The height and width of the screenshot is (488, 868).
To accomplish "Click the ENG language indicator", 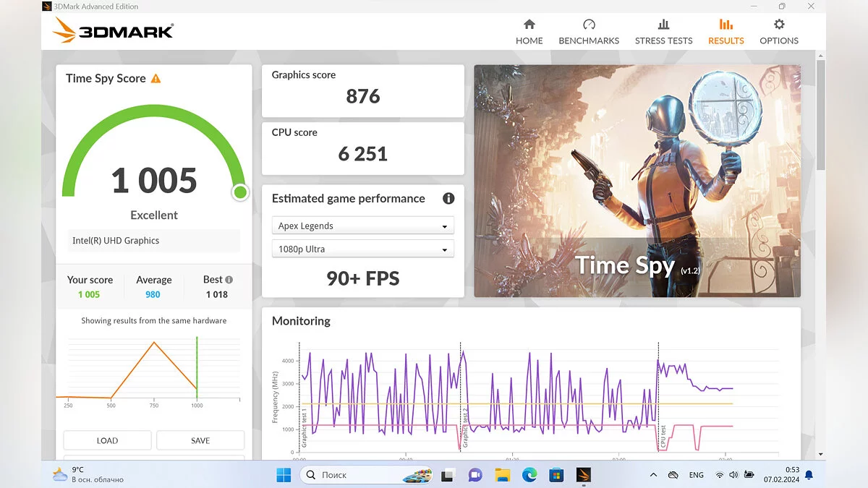I will click(x=696, y=475).
